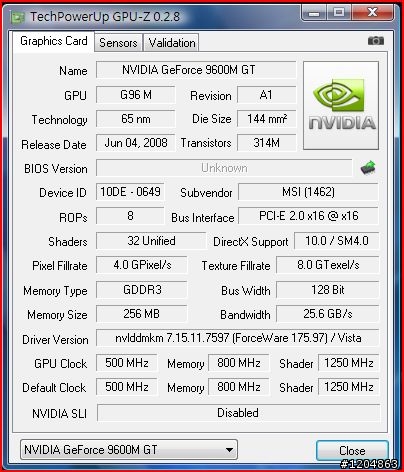Click the Technology value 65 nm
Screen dimensions: 404x472
tap(136, 119)
